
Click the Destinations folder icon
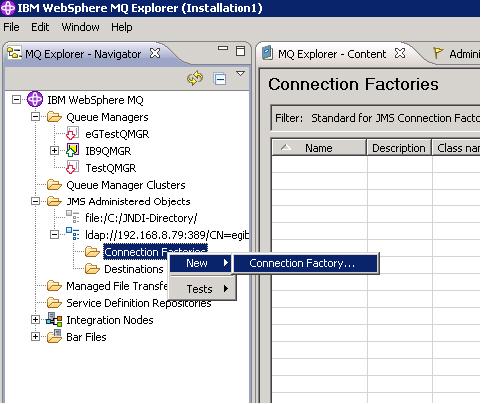pyautogui.click(x=92, y=269)
